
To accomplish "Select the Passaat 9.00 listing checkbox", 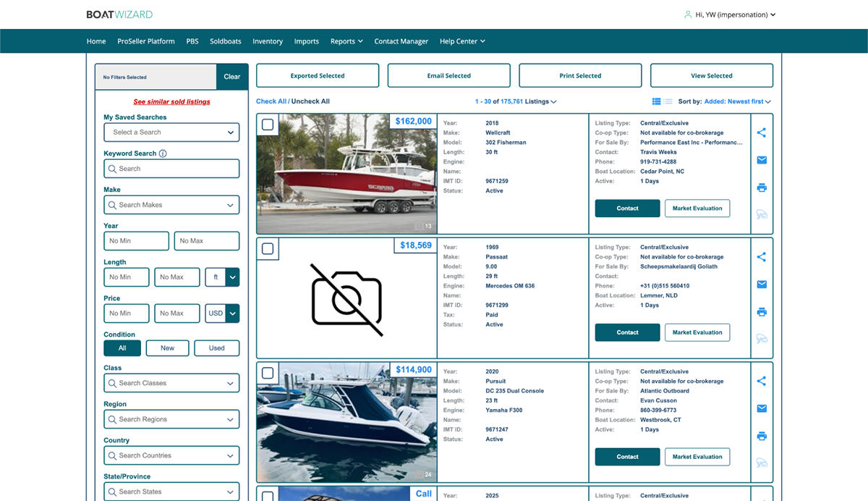I will (268, 248).
